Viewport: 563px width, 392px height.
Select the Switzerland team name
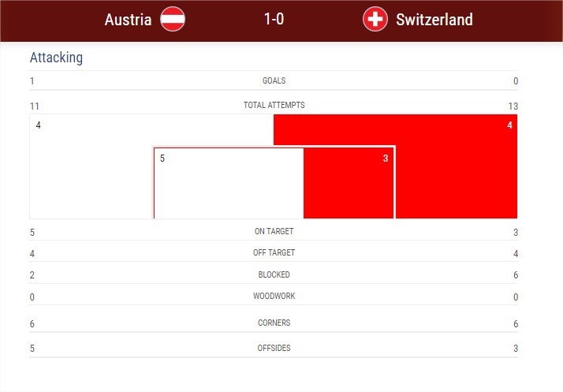click(434, 20)
